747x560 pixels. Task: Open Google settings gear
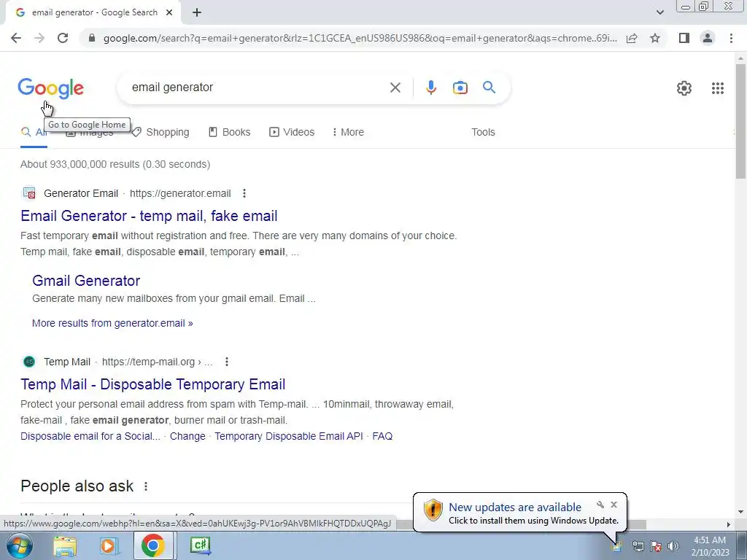pos(684,88)
